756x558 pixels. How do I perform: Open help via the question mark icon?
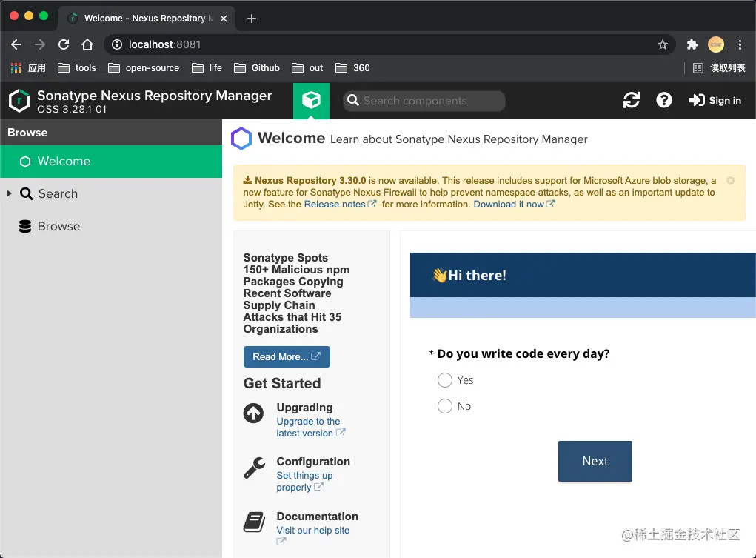[x=664, y=100]
